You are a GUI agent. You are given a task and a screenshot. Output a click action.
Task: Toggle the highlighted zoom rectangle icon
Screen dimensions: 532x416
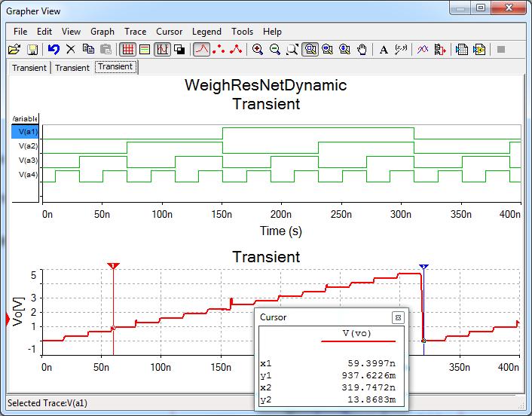[x=310, y=50]
